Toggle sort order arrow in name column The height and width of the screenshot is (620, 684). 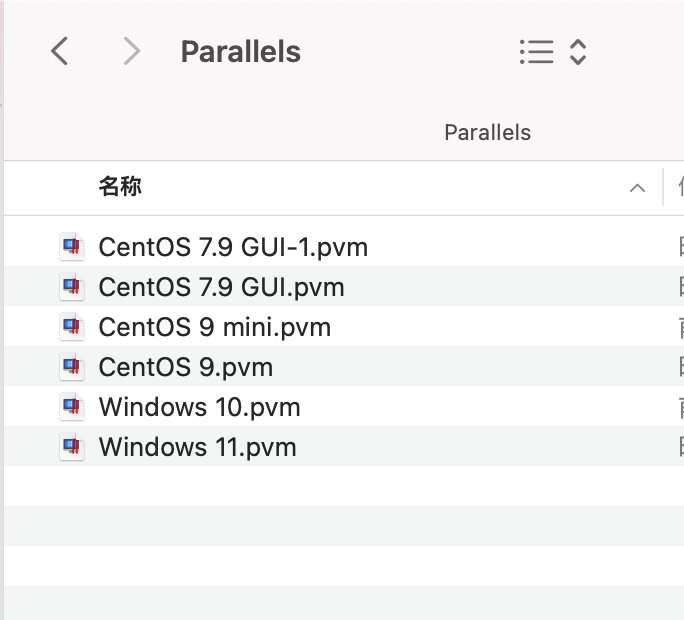[x=637, y=188]
